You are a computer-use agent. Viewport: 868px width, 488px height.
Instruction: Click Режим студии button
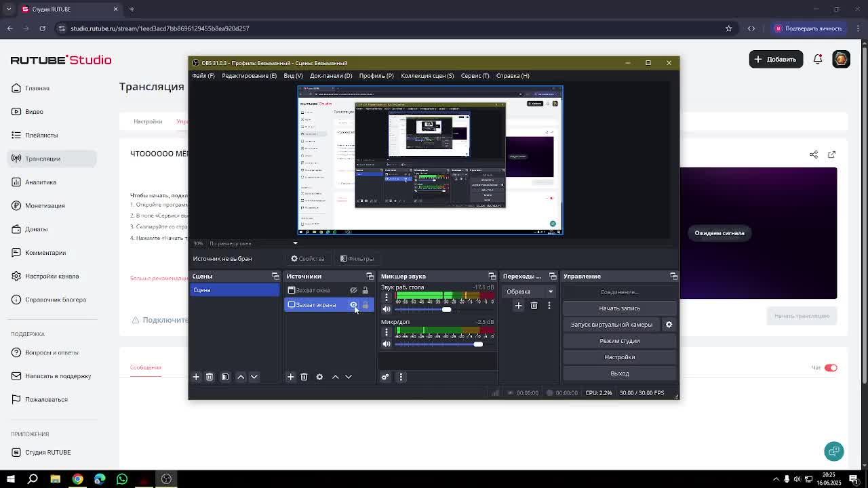pyautogui.click(x=619, y=341)
